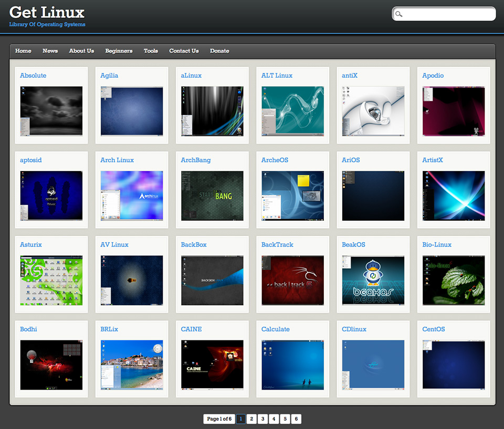The width and height of the screenshot is (504, 429).
Task: Open the BeakOS title link
Action: point(353,244)
